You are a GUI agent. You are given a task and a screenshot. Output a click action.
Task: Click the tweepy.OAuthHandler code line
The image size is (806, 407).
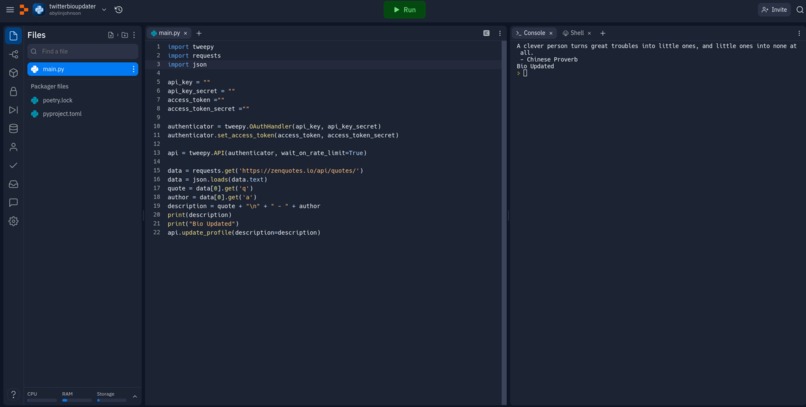[x=274, y=126]
